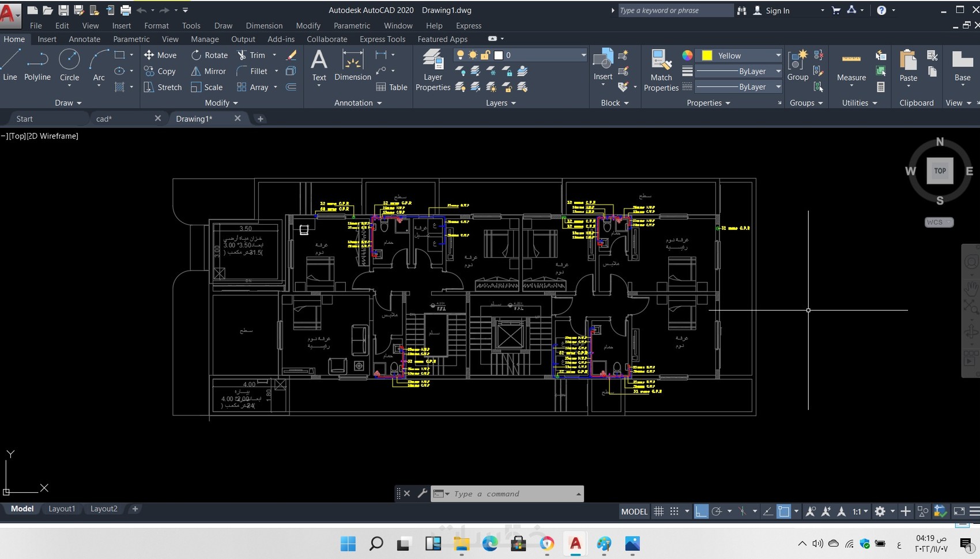This screenshot has height=559, width=980.
Task: Toggle object snap in status bar
Action: 783,511
